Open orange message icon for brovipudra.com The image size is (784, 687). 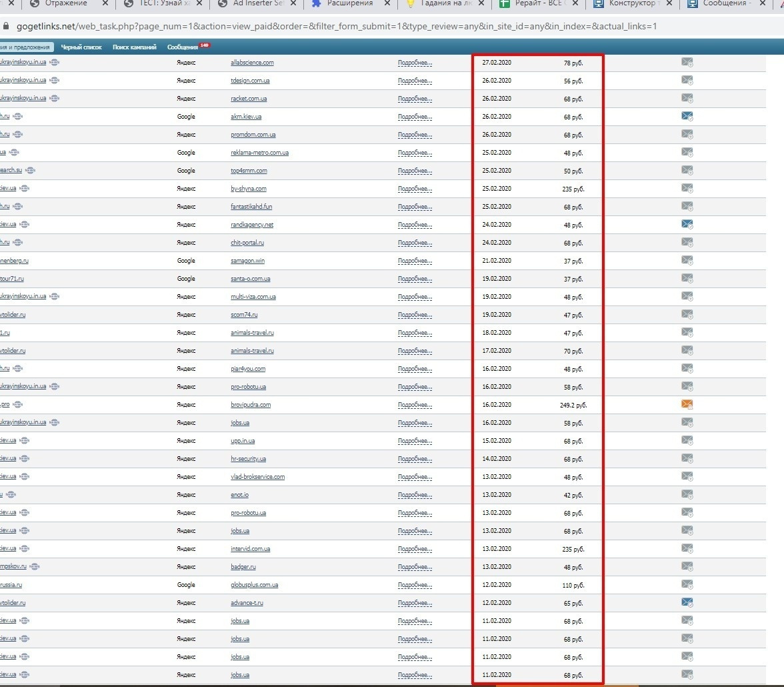point(687,404)
